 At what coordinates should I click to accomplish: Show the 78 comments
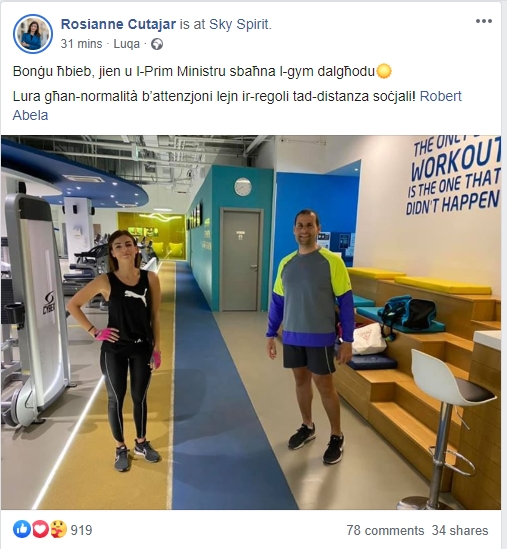[x=385, y=530]
